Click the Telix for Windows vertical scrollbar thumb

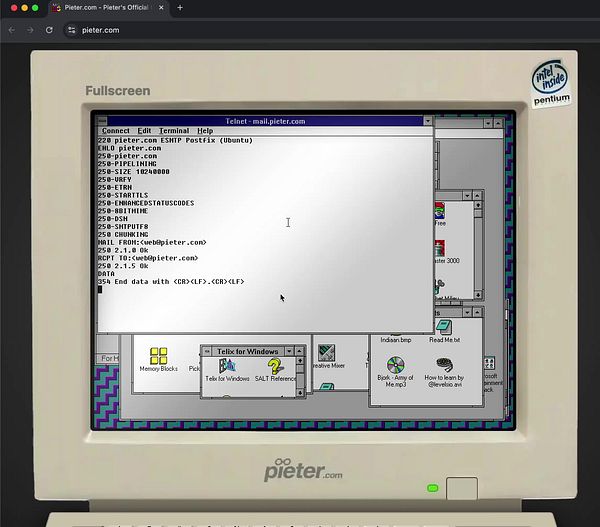point(300,369)
